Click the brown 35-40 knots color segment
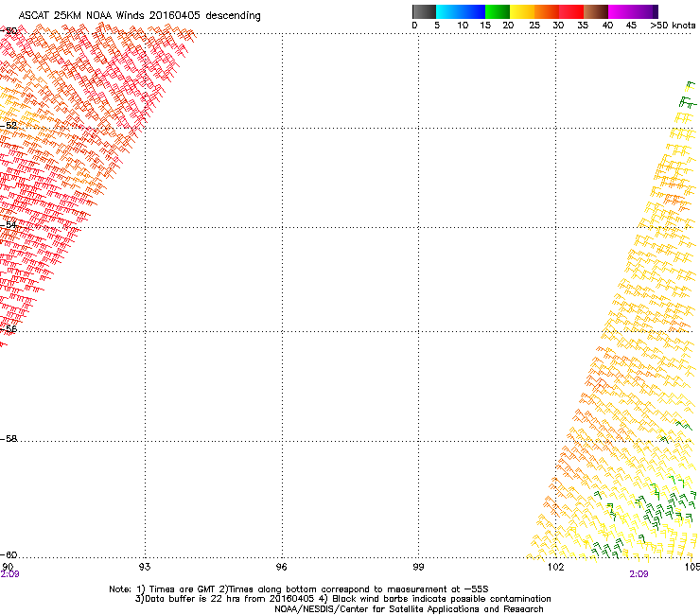This screenshot has height=615, width=700. point(596,11)
